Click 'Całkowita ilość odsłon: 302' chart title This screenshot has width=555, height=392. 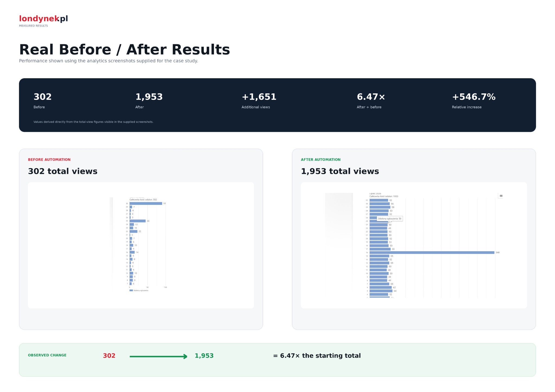143,200
